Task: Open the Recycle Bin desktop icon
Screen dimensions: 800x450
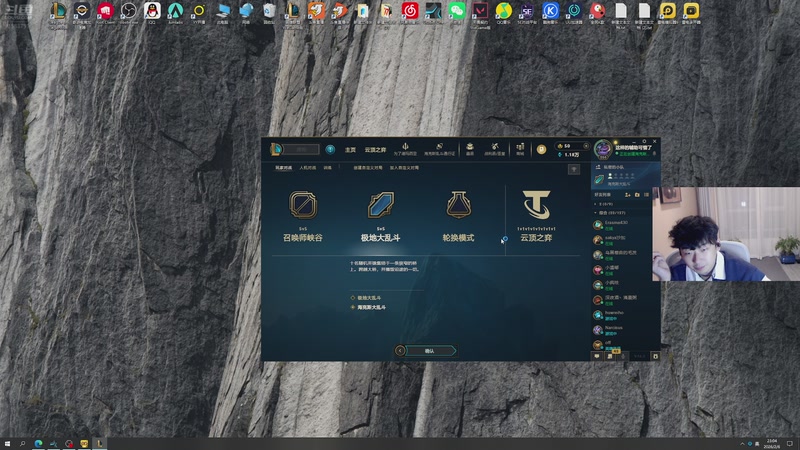Action: (269, 10)
